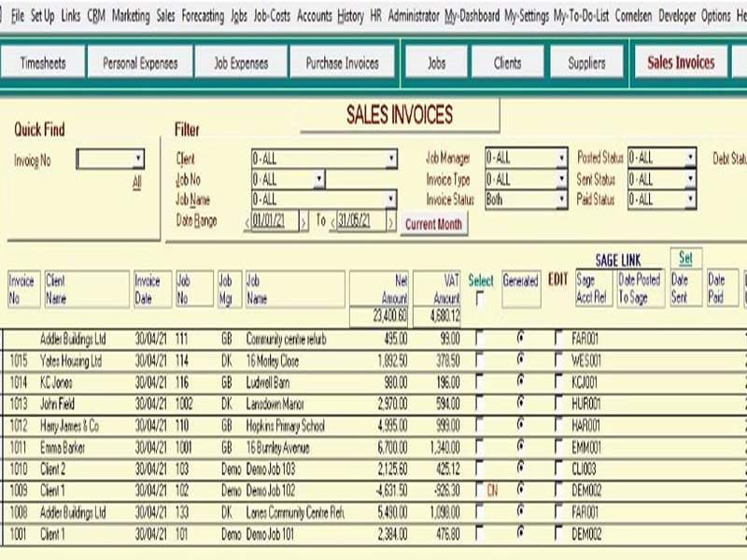
Task: Go to Personal Expenses section
Action: (x=140, y=63)
